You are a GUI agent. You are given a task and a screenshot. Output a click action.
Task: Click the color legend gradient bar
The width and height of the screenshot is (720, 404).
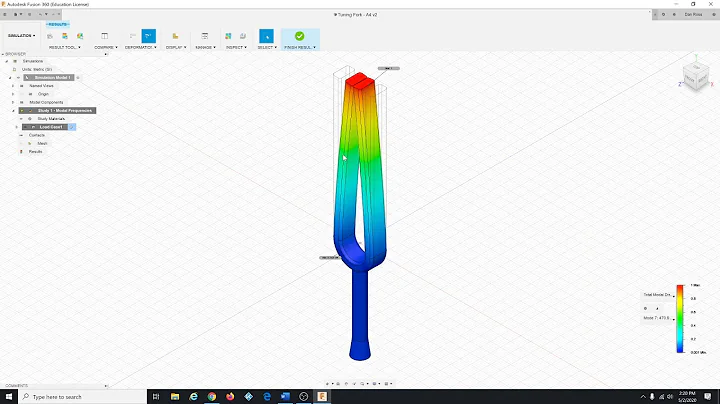coord(680,319)
